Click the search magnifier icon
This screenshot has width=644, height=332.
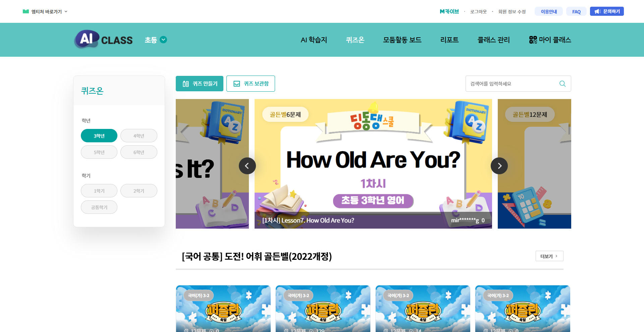coord(562,84)
